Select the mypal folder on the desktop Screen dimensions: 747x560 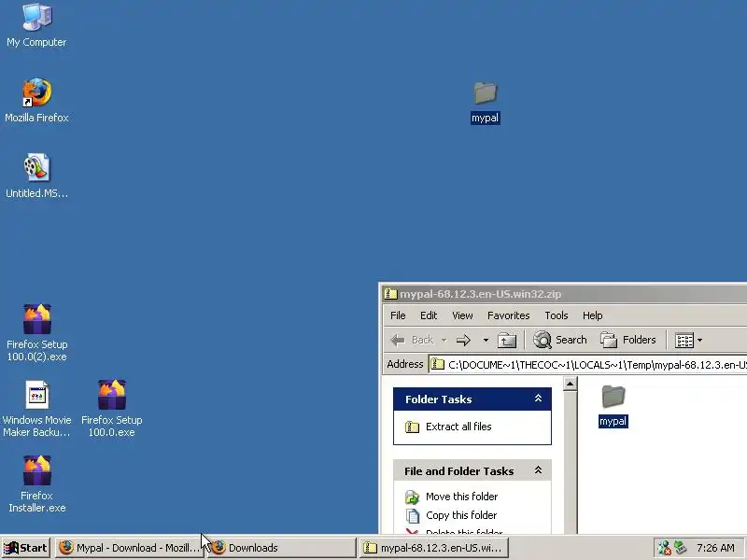[485, 103]
